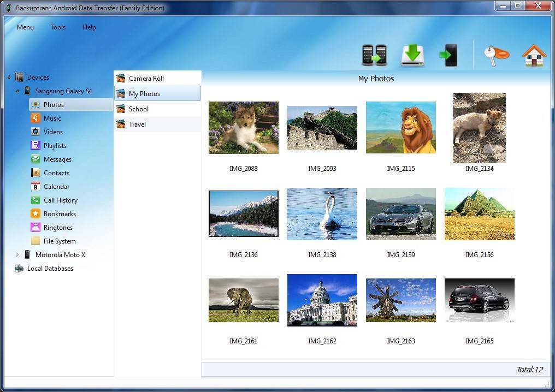Open the Help menu
555x392 pixels.
click(x=89, y=27)
